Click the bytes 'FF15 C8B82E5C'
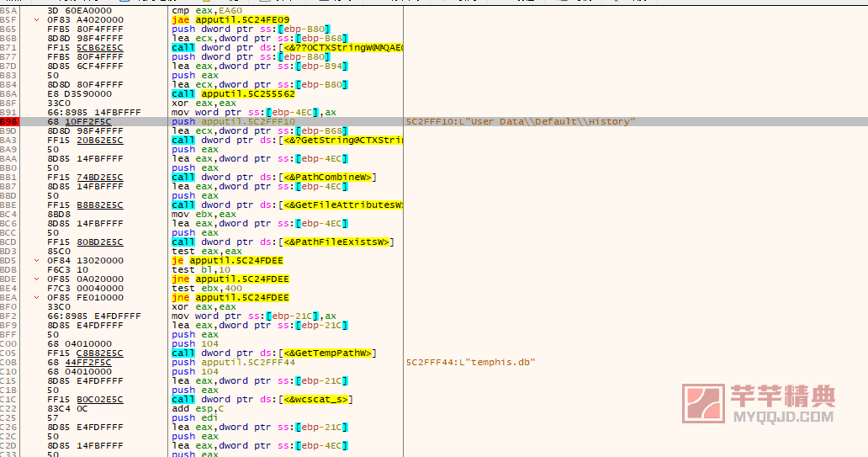868x457 pixels. 85,353
